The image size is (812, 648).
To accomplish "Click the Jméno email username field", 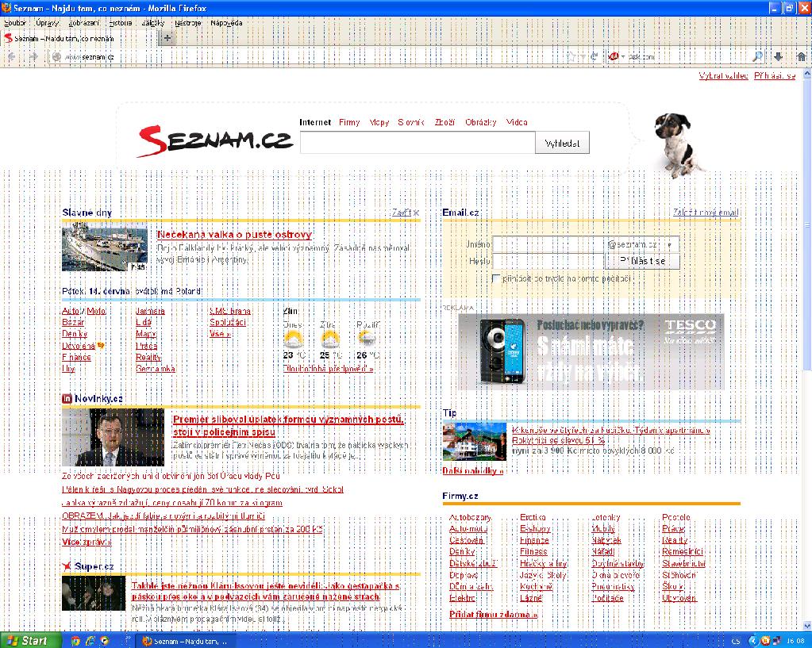I will (x=548, y=244).
